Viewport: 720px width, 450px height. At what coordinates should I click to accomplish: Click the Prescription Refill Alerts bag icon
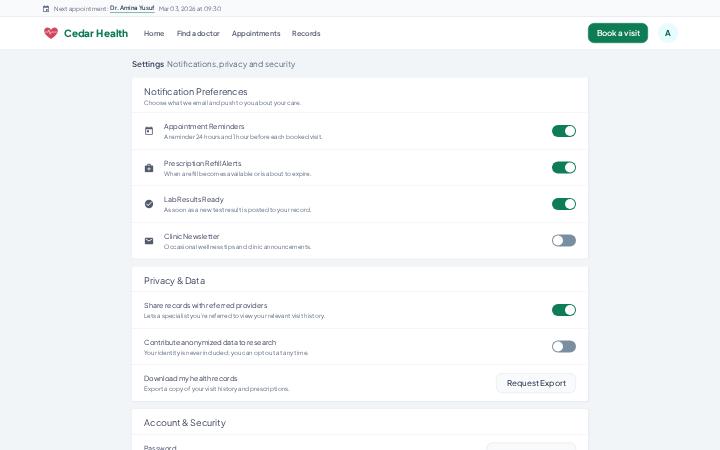(x=149, y=168)
